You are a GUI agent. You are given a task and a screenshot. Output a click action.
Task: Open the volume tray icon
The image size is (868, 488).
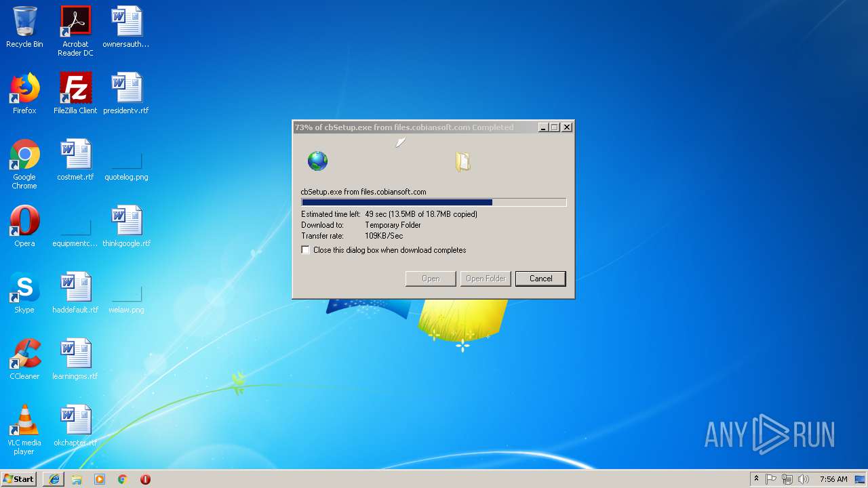(804, 479)
